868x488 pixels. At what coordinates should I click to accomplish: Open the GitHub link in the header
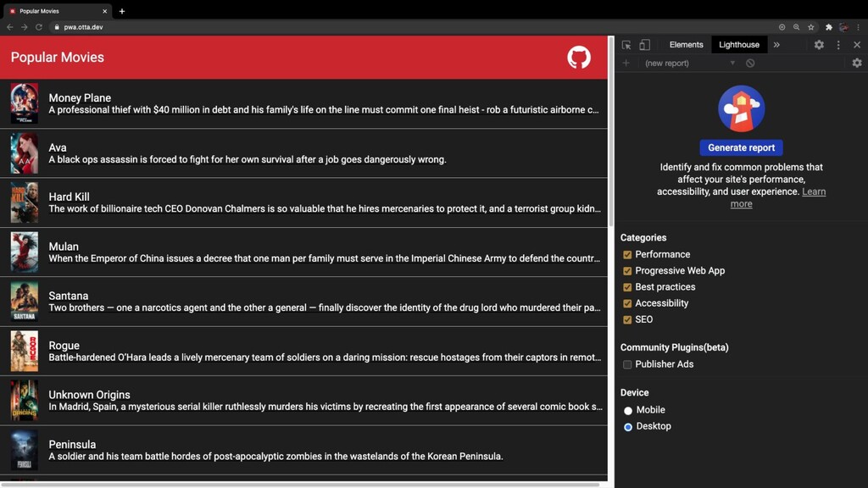click(x=578, y=58)
